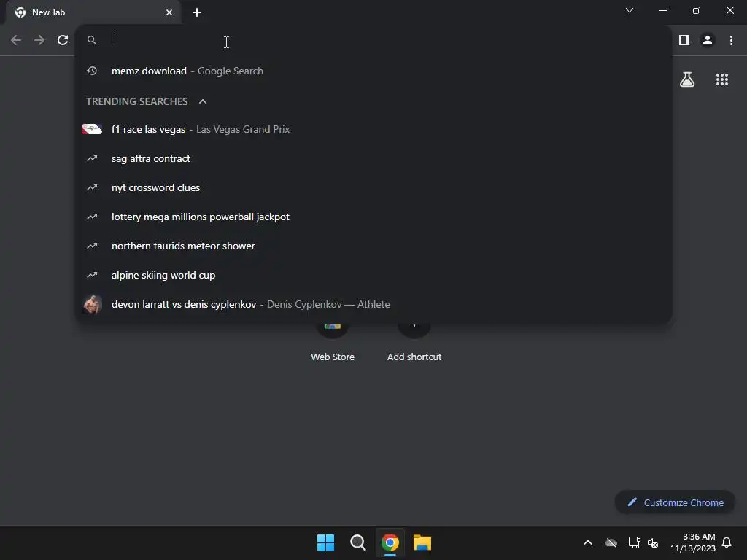
Task: Select f1 race las vegas suggestion
Action: click(374, 129)
